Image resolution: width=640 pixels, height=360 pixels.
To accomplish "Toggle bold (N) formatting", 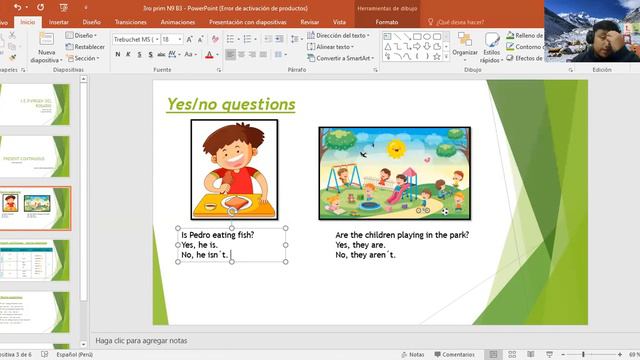I will click(x=118, y=54).
